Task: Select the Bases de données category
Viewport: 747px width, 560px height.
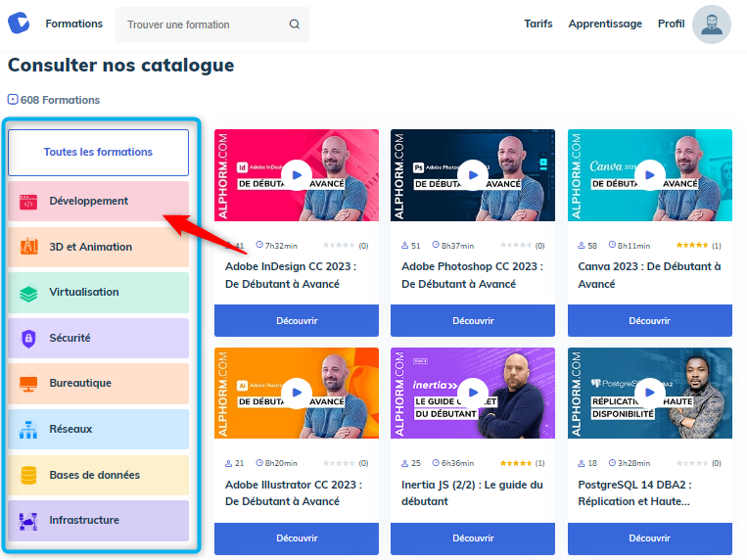Action: click(98, 475)
